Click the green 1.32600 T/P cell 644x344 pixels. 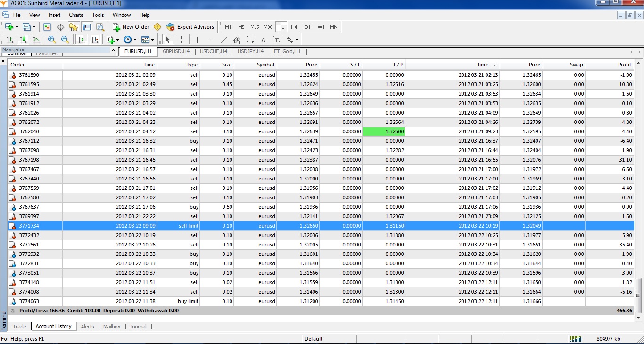[384, 131]
